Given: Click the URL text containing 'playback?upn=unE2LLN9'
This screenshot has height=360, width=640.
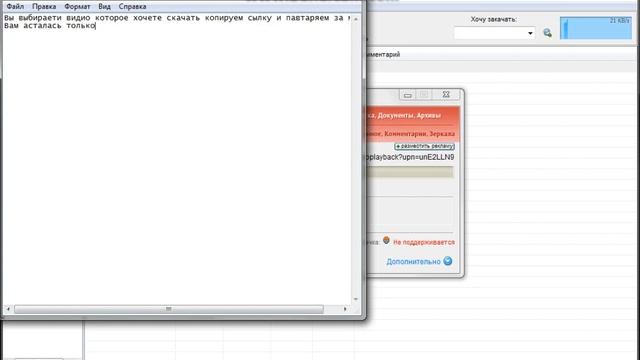Looking at the screenshot, I should pos(410,157).
